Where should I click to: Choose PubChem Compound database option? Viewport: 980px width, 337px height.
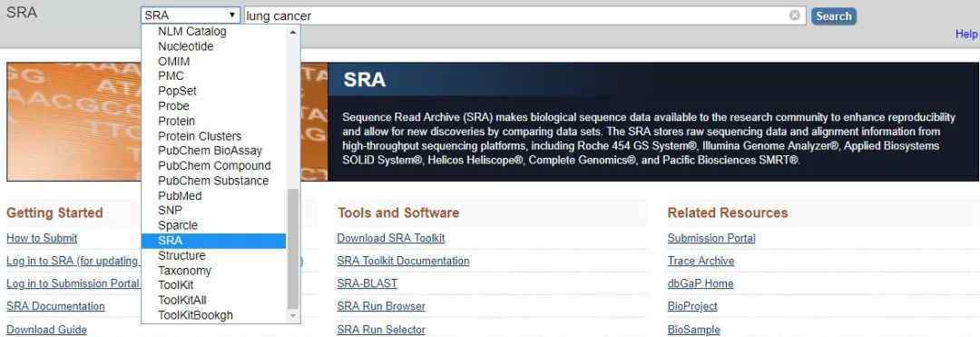click(214, 165)
